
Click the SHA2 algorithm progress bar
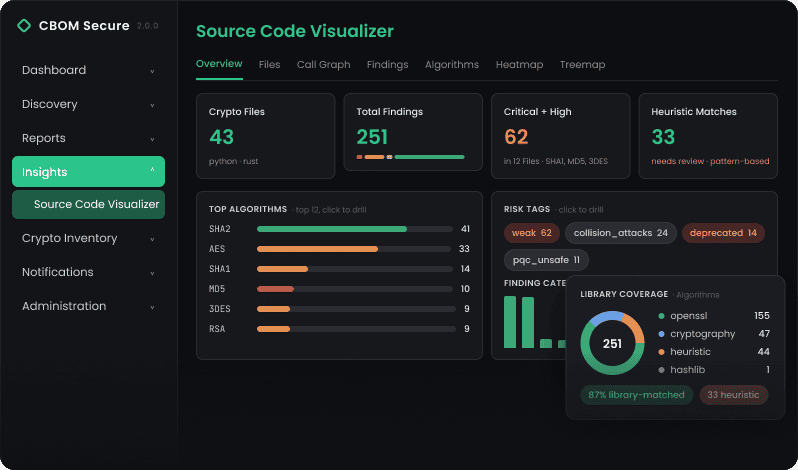tap(355, 229)
